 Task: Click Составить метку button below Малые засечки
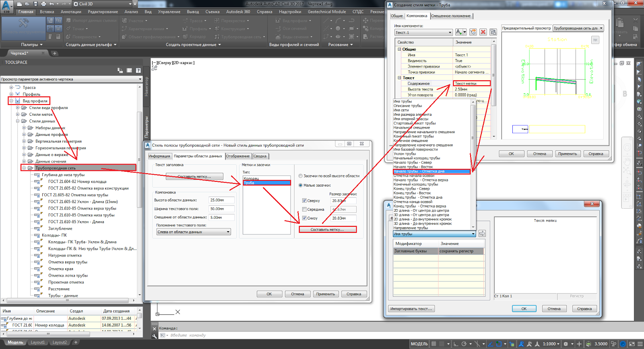coord(327,230)
